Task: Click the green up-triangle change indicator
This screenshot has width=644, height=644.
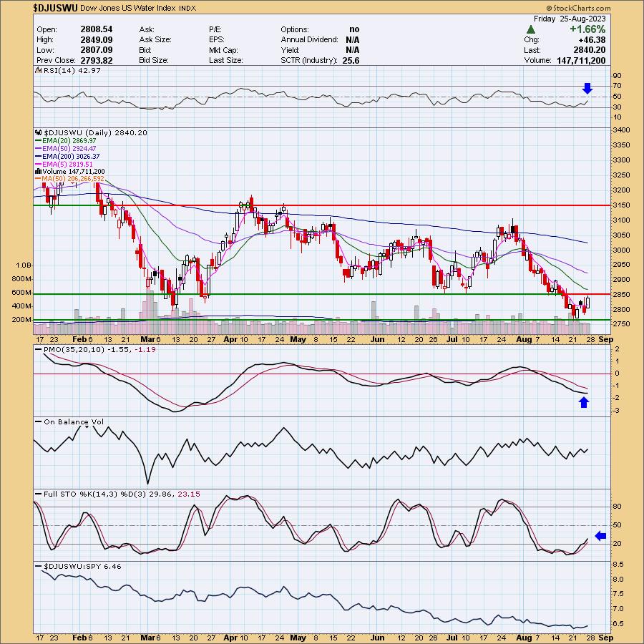Action: click(x=531, y=29)
